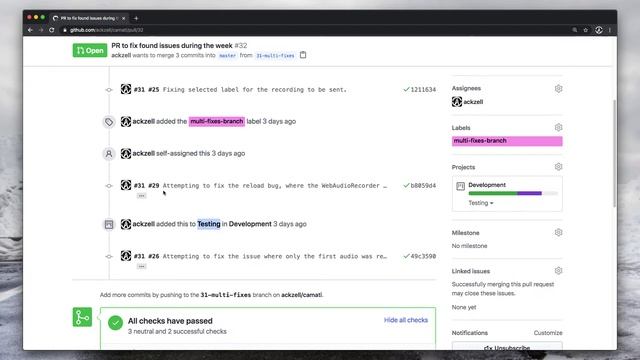Open commit 'Fixing selected label for the recording'
Image resolution: width=640 pixels, height=360 pixels.
tap(254, 89)
